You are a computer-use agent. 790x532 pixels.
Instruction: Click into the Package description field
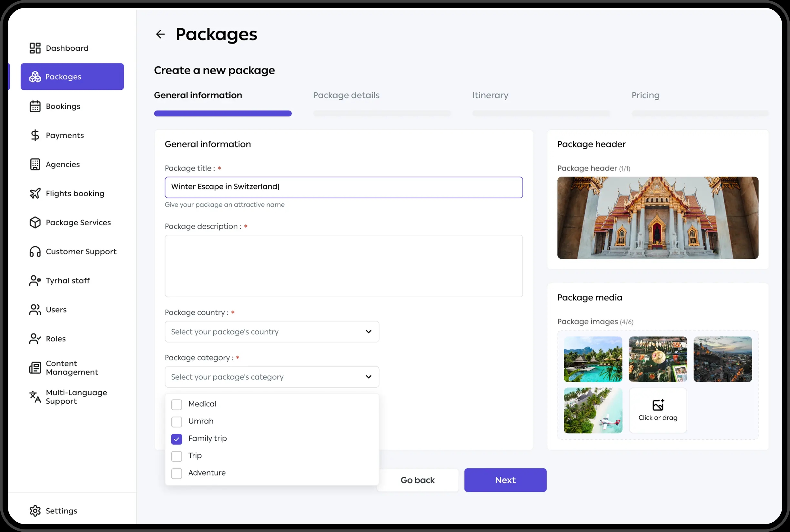[x=343, y=266]
